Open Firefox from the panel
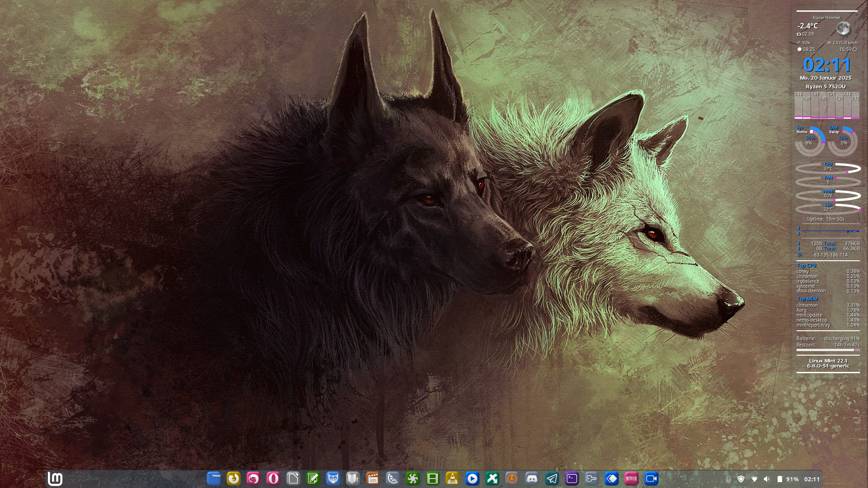 click(x=234, y=479)
